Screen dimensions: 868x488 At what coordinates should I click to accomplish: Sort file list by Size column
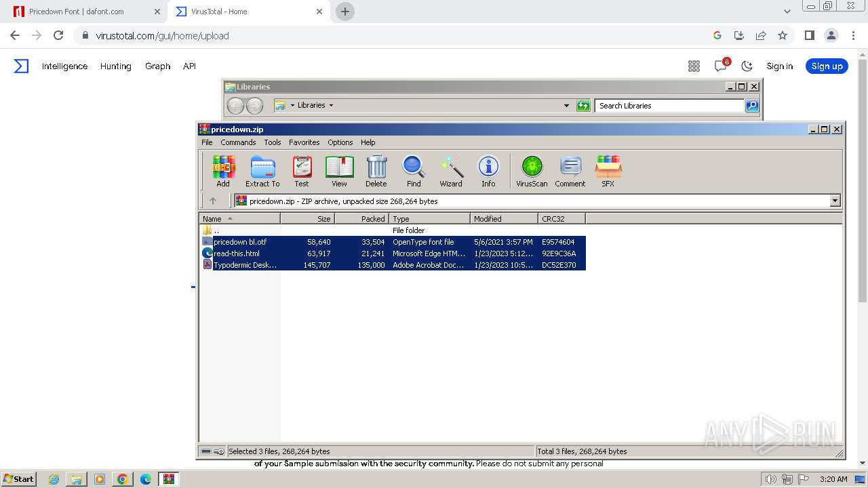307,218
